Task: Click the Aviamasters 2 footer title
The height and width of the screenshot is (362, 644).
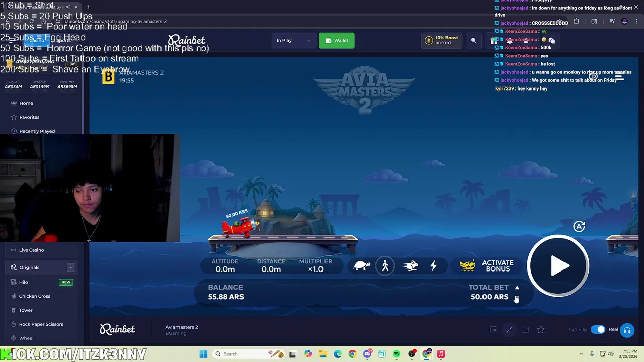Action: coord(182,327)
